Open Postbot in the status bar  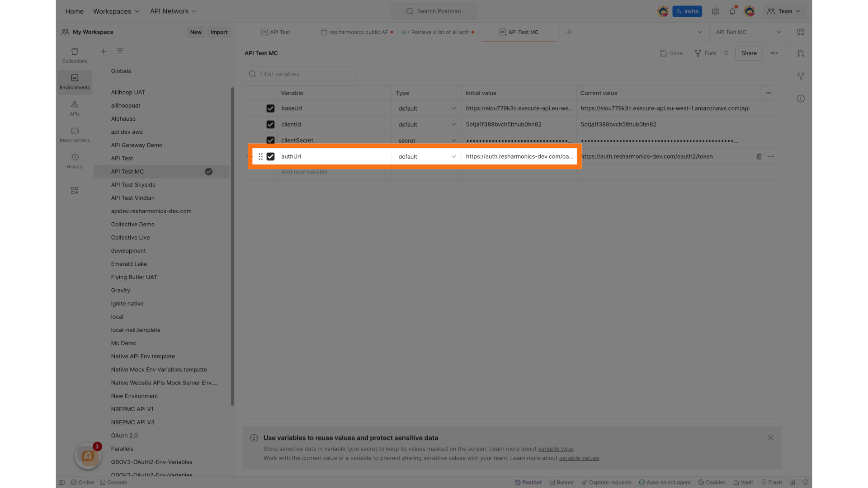click(528, 483)
